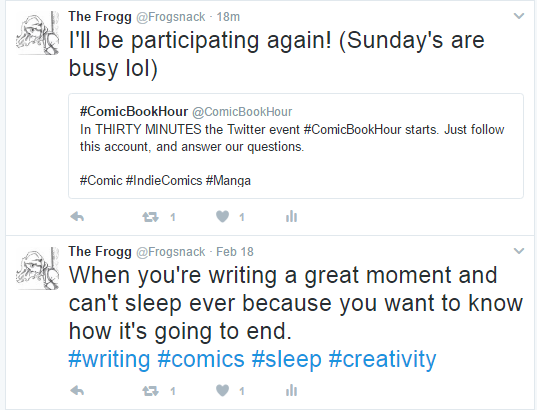This screenshot has height=410, width=537.
Task: Open the #comics hashtag
Action: (201, 359)
